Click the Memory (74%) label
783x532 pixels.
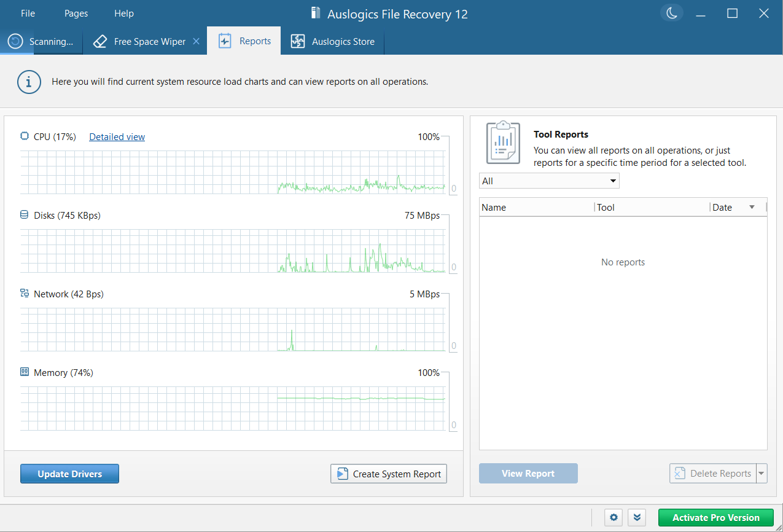pyautogui.click(x=63, y=373)
